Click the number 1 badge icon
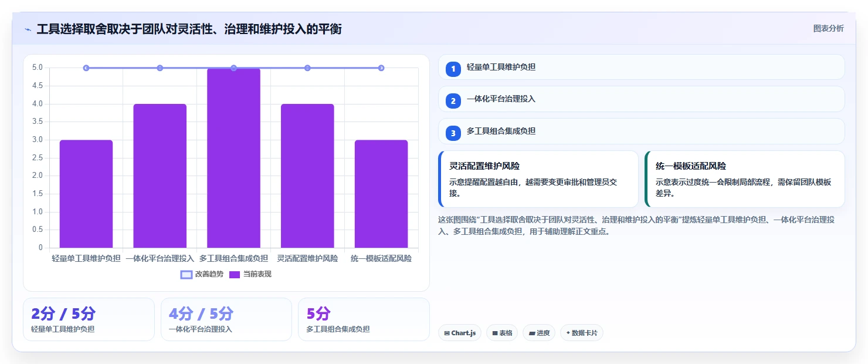Image resolution: width=868 pixels, height=364 pixels. pyautogui.click(x=453, y=69)
